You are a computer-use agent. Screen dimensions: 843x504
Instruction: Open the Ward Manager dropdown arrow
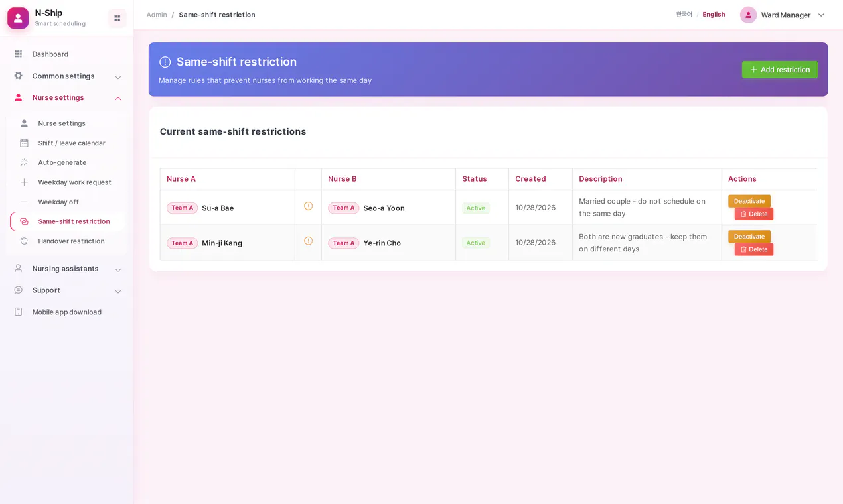[x=821, y=15]
